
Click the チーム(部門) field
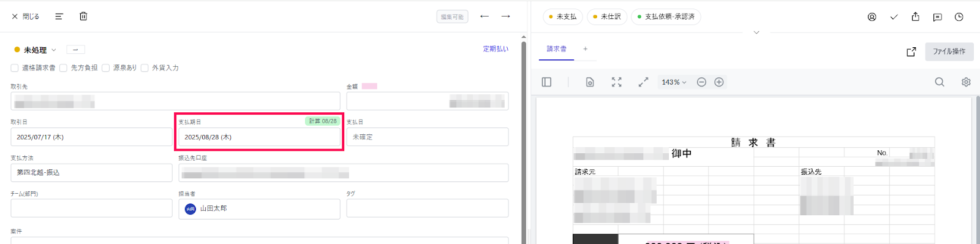pyautogui.click(x=91, y=208)
